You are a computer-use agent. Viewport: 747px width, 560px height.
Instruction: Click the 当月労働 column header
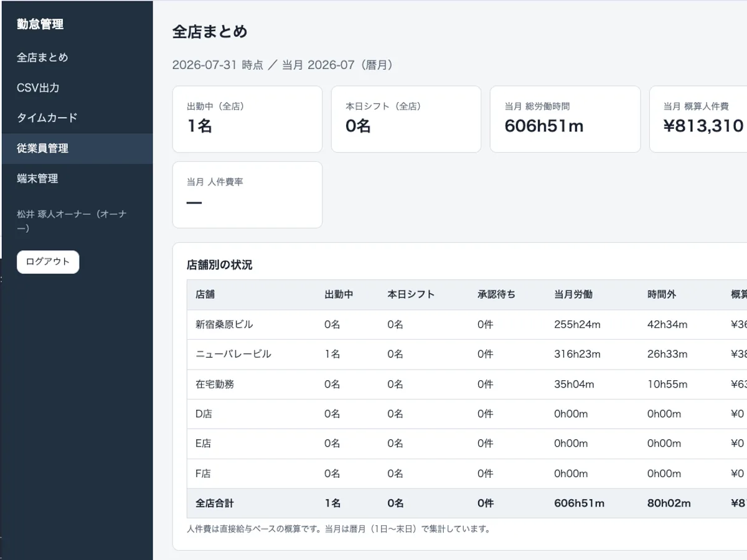coord(573,295)
